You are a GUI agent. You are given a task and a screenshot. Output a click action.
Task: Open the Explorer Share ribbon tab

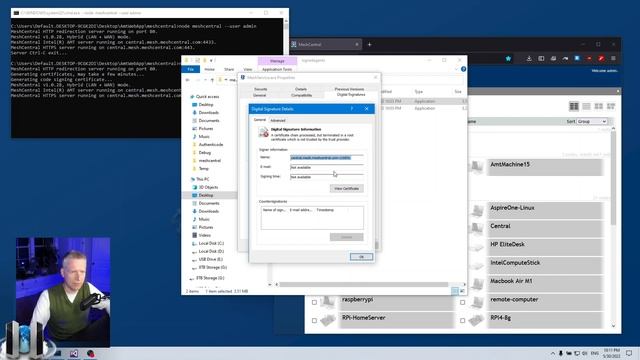[x=229, y=69]
